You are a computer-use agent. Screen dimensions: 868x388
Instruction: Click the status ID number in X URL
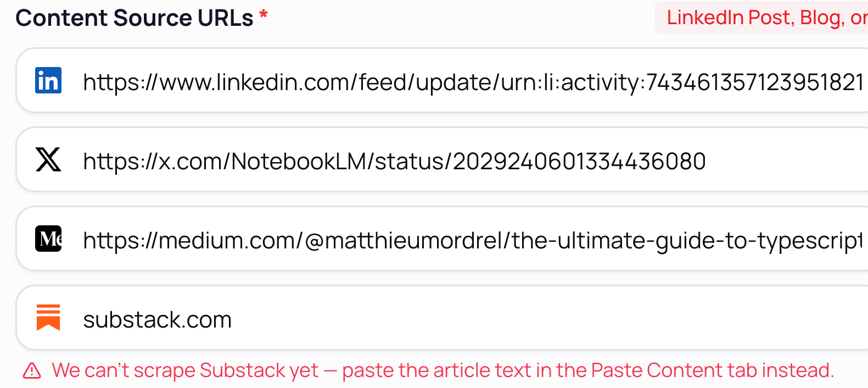(x=579, y=162)
